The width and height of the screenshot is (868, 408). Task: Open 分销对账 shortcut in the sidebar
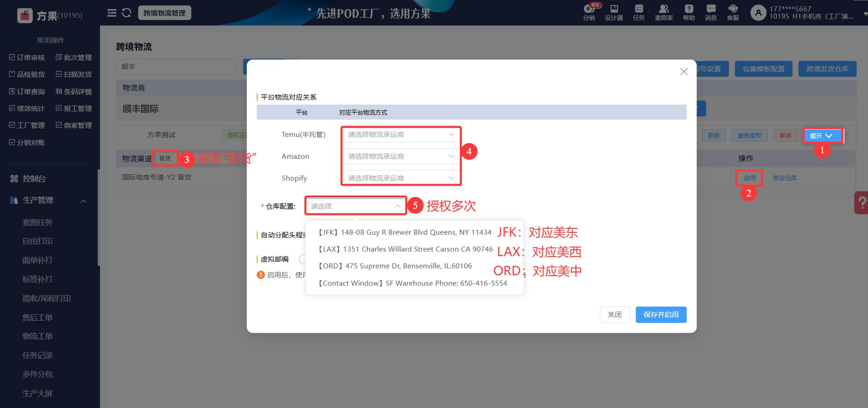pyautogui.click(x=27, y=142)
